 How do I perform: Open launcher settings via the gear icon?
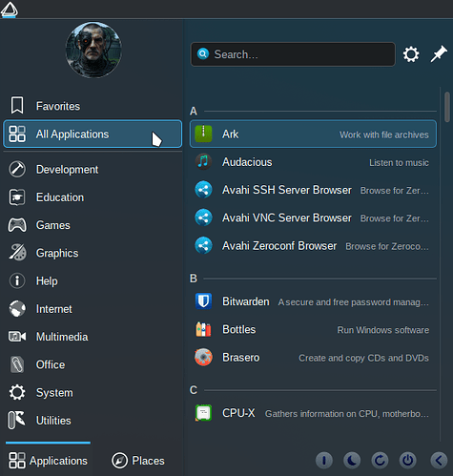[x=411, y=54]
